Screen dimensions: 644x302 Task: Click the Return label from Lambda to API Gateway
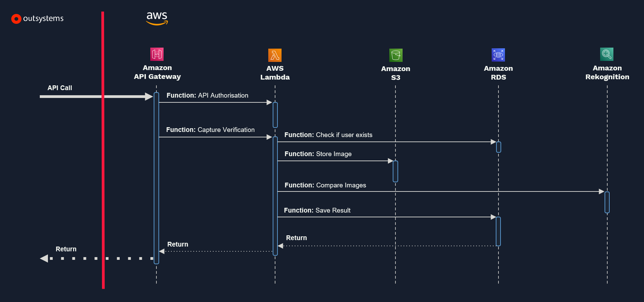[x=178, y=245]
